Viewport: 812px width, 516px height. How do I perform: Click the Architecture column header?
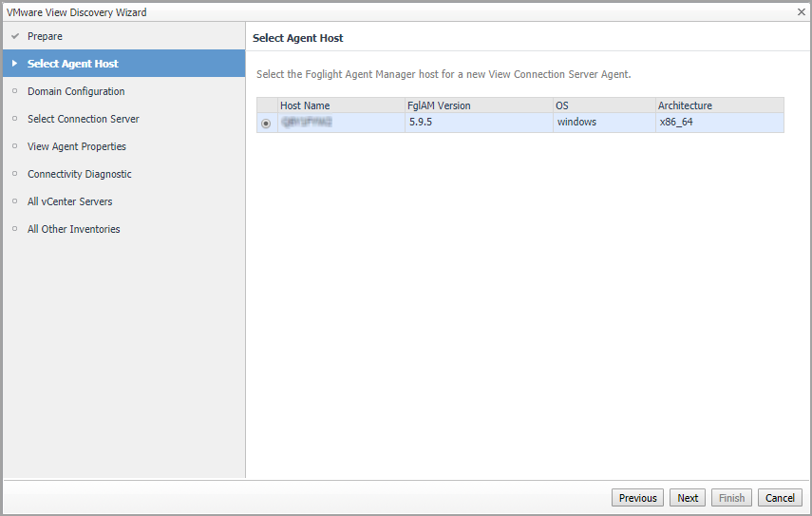[685, 105]
